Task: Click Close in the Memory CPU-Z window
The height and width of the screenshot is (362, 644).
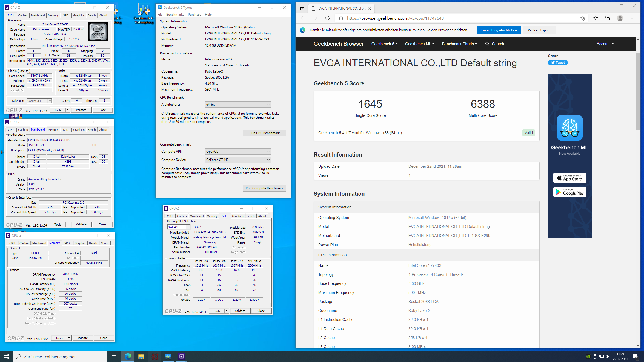Action: (x=104, y=338)
